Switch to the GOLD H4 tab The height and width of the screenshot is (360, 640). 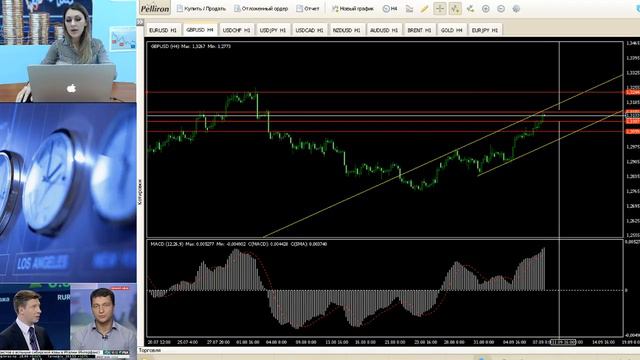[451, 30]
